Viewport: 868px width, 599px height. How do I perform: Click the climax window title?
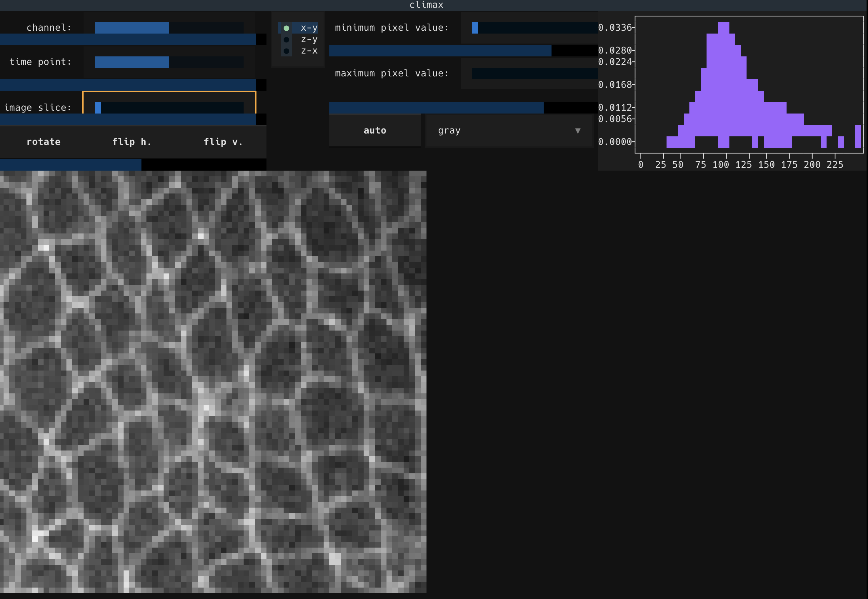click(426, 5)
